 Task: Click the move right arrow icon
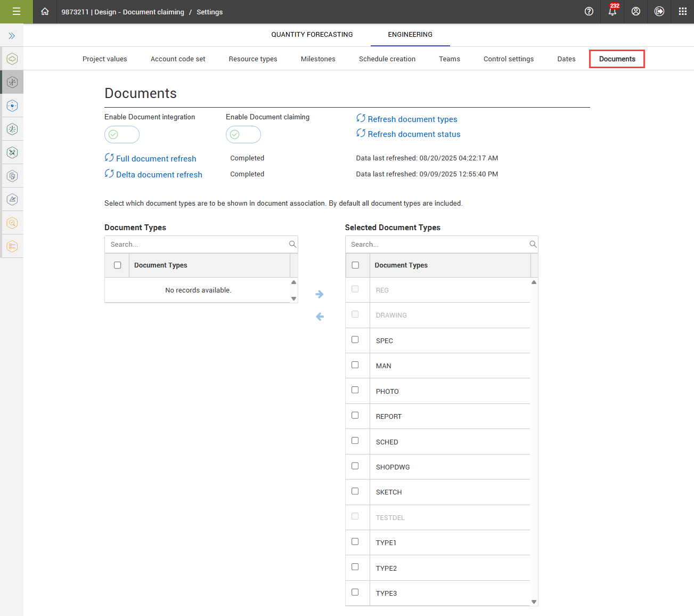(x=320, y=294)
